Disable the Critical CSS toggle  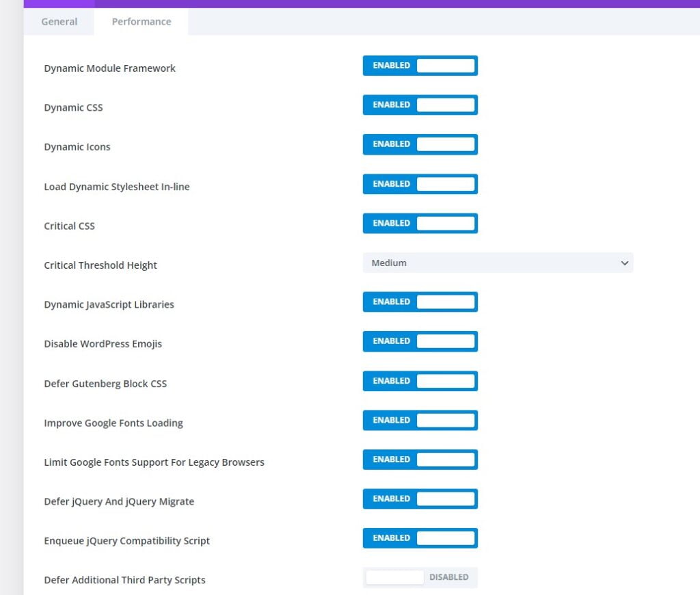[420, 224]
